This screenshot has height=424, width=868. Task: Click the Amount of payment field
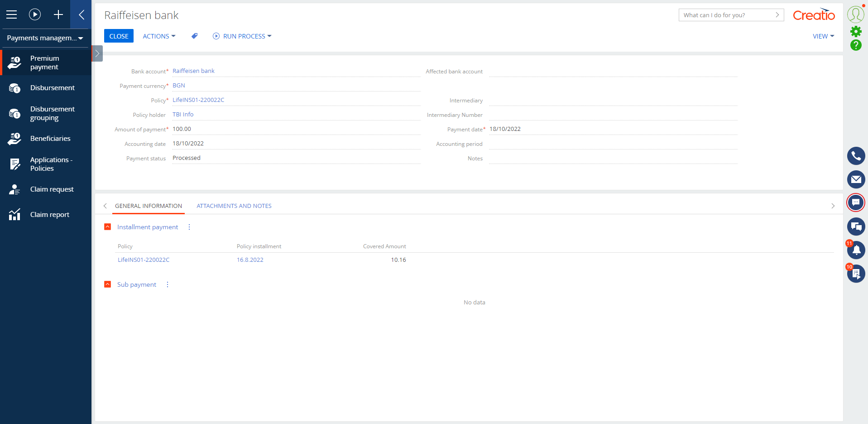tap(296, 129)
